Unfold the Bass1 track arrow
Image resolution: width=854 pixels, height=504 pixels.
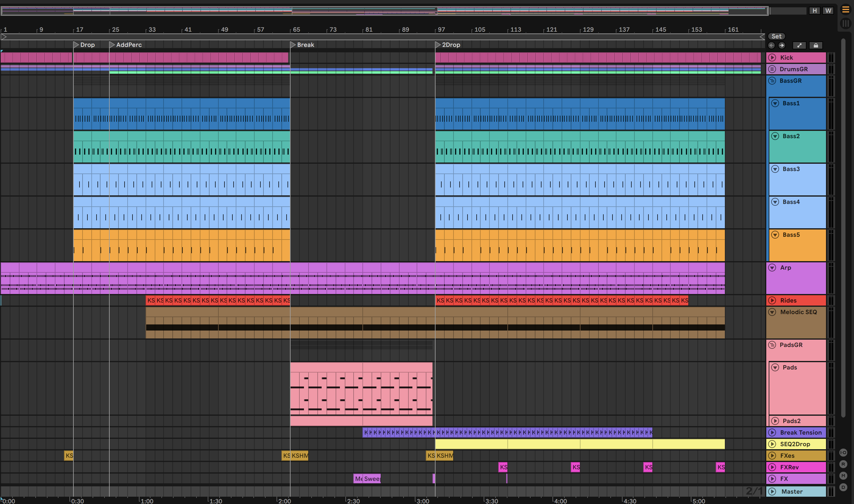click(x=775, y=103)
